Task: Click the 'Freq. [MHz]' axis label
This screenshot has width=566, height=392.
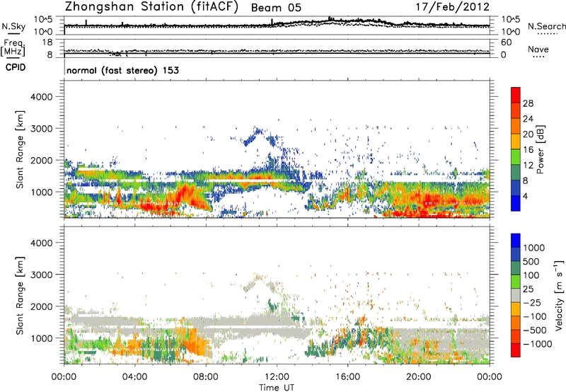Action: [x=13, y=48]
